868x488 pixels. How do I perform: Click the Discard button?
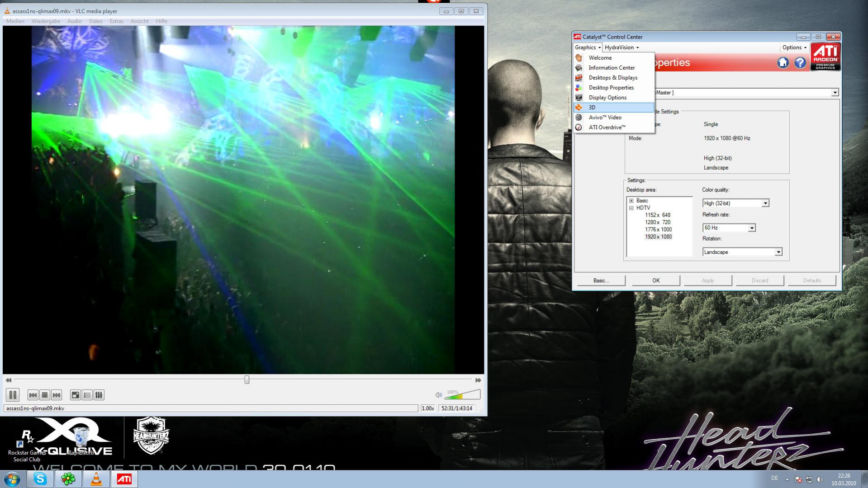(x=760, y=281)
